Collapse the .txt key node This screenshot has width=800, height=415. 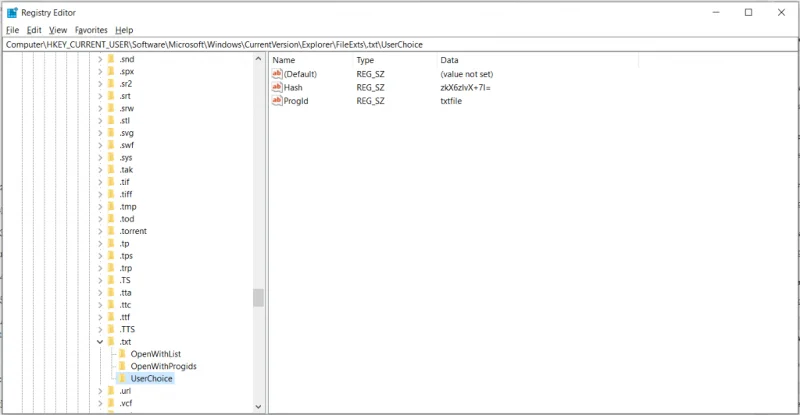point(100,342)
